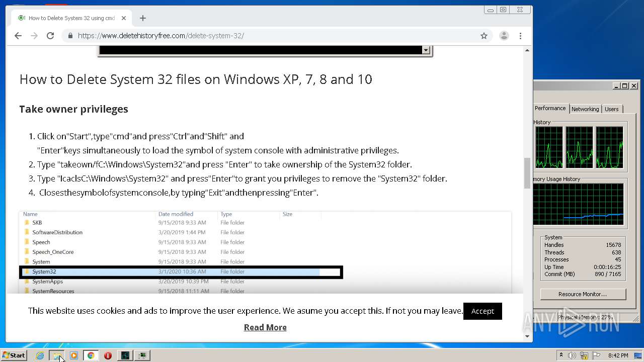Maximize the Task Manager window
Viewport: 644px width, 362px height.
point(625,86)
